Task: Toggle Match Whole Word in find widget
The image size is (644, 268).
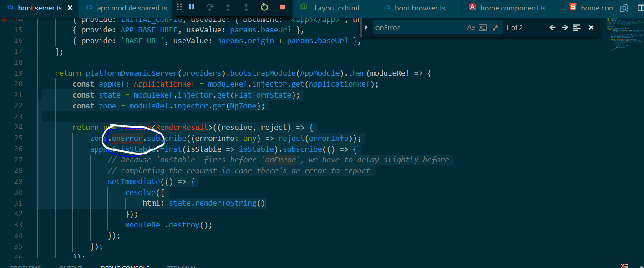Action: point(483,27)
